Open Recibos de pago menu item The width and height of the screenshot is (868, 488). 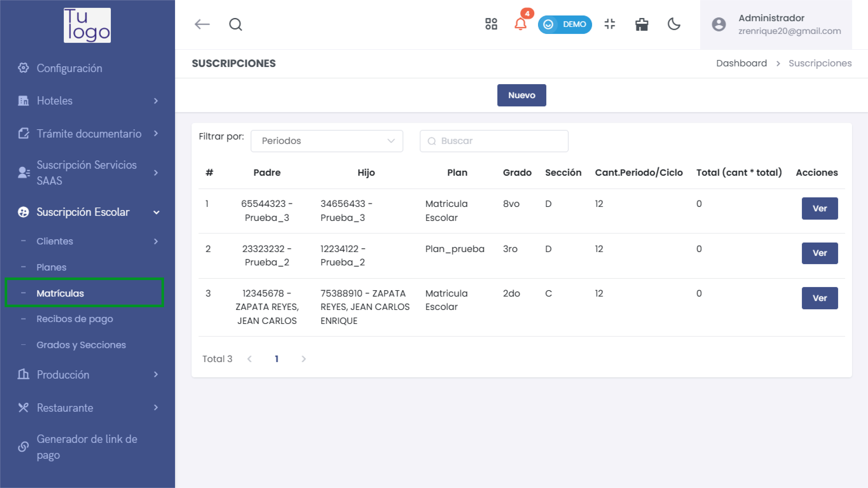point(74,319)
